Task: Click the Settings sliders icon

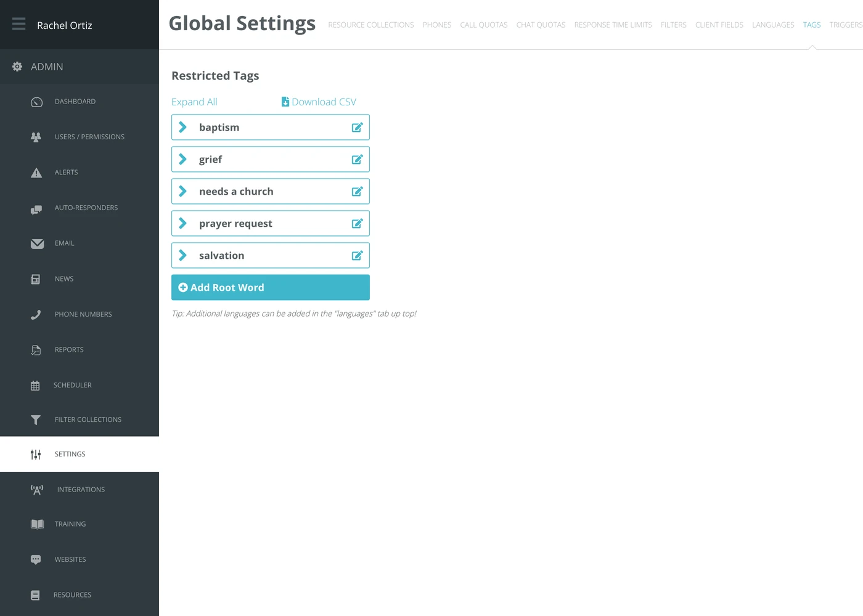Action: pos(36,455)
